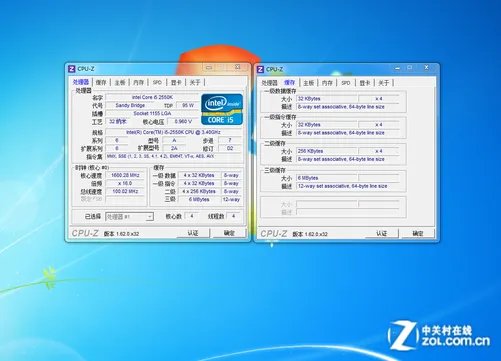The image size is (501, 361).
Task: Click 三级缓存 size '6 MBytes' in right window
Action: point(327,178)
